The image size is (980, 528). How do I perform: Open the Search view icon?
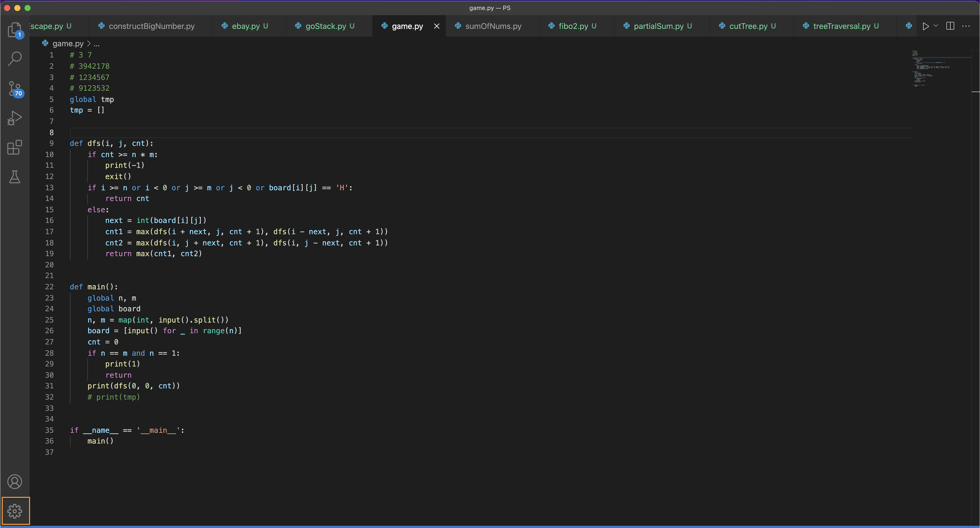coord(14,58)
